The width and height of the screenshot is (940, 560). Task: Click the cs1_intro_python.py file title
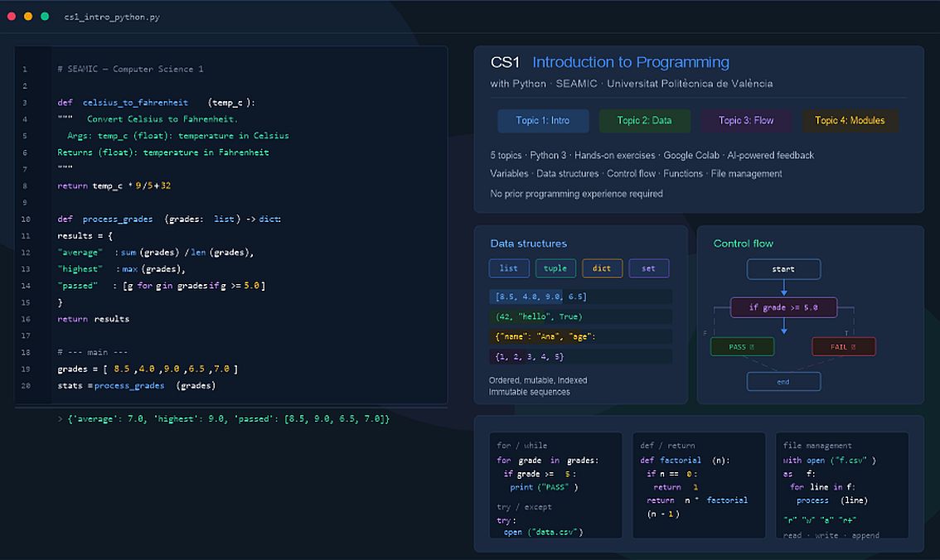[x=112, y=17]
